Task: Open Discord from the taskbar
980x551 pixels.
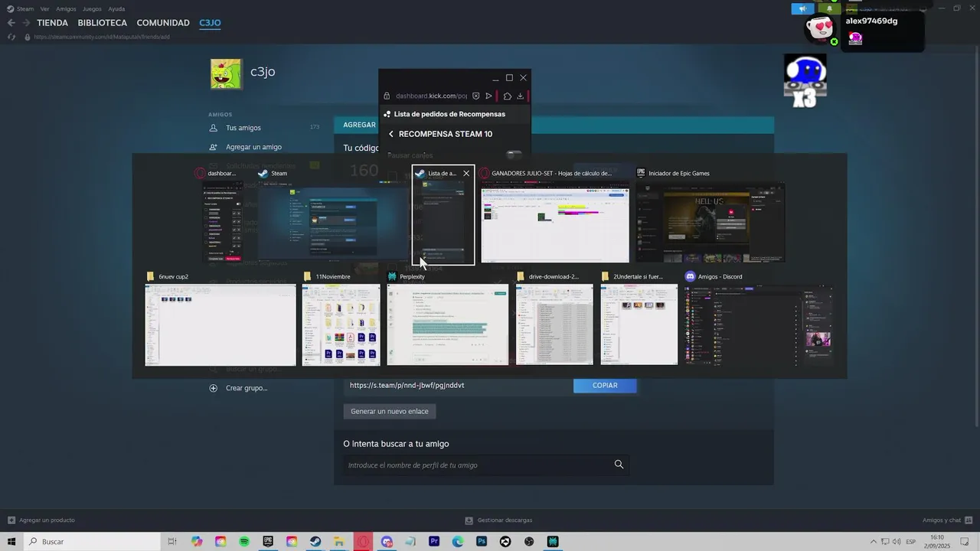Action: pyautogui.click(x=387, y=542)
